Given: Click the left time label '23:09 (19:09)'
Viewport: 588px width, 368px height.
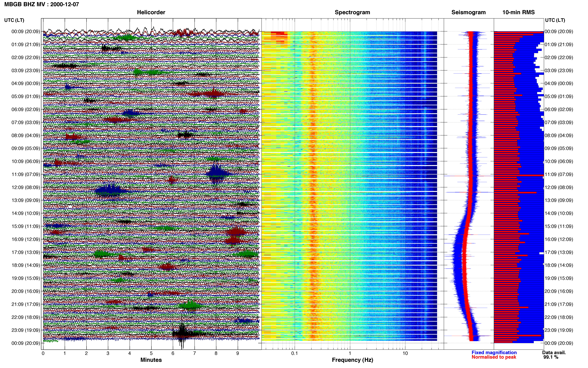Looking at the screenshot, I should click(x=26, y=330).
